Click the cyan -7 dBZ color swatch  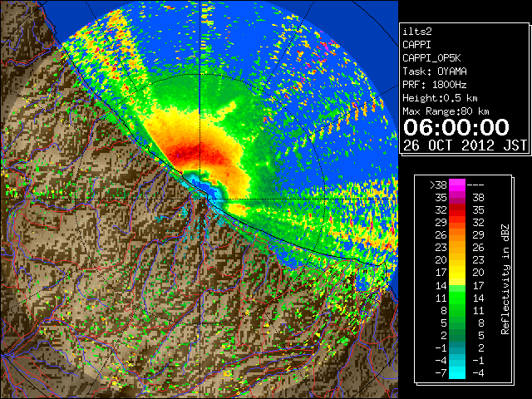pyautogui.click(x=457, y=373)
